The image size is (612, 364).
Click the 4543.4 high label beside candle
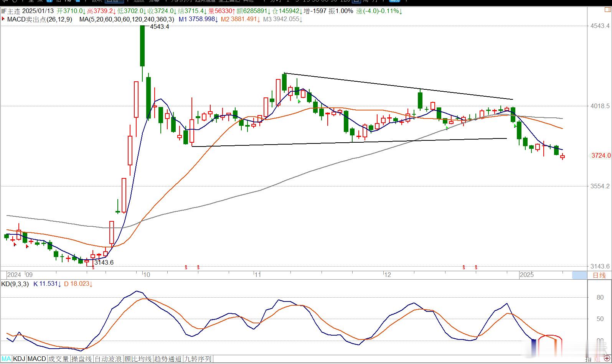[x=160, y=26]
